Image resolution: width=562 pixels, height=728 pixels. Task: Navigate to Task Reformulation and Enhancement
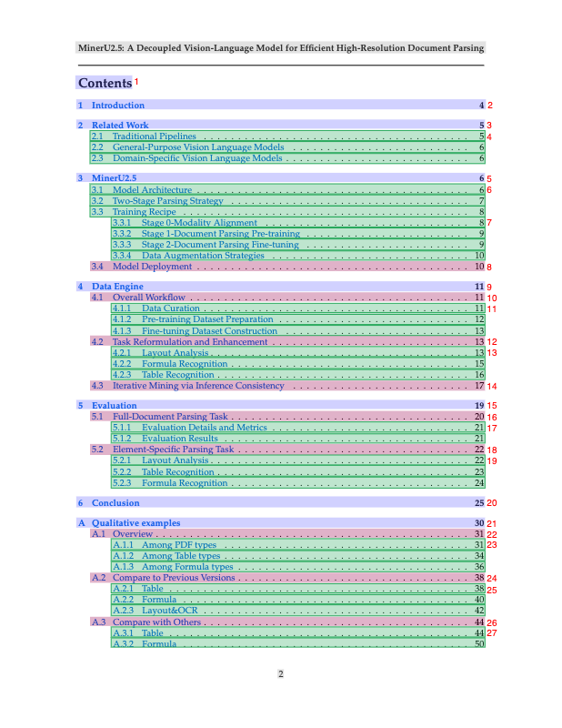(x=189, y=342)
